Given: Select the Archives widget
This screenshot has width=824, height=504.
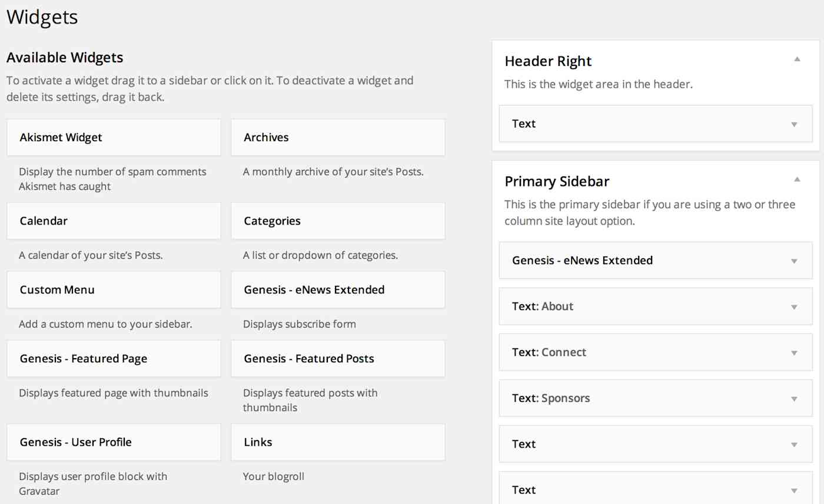Looking at the screenshot, I should 338,138.
